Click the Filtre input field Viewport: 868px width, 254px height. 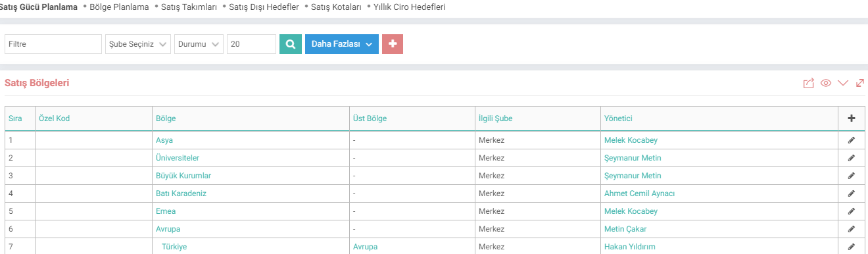tap(53, 44)
